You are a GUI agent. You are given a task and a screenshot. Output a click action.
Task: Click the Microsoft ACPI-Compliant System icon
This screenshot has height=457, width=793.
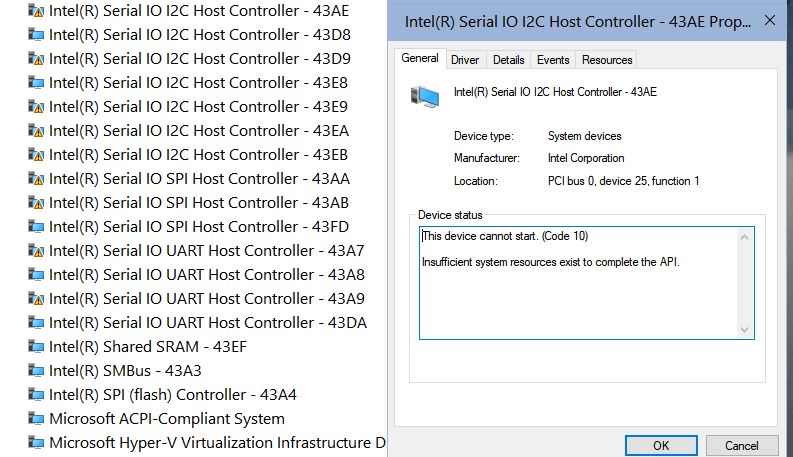tap(36, 419)
